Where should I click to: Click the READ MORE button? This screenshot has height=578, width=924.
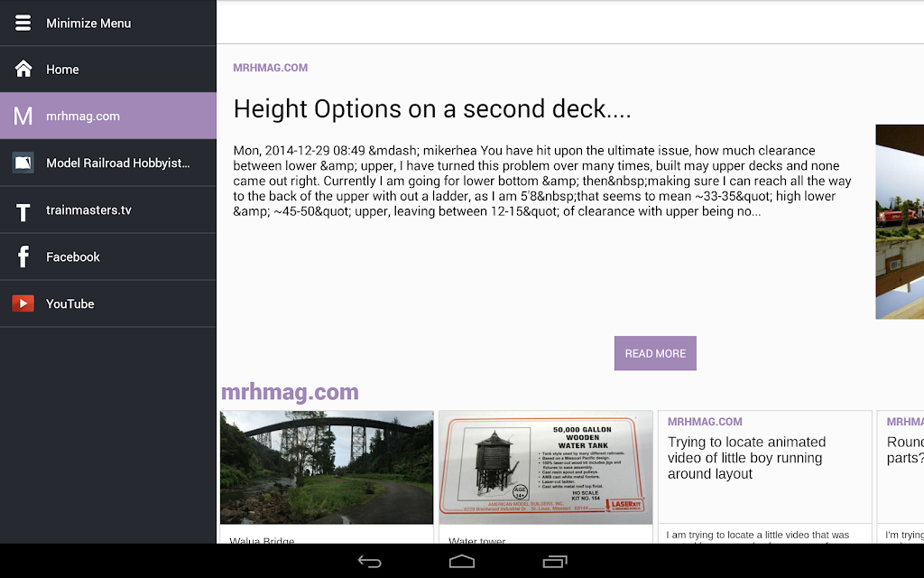[x=655, y=353]
